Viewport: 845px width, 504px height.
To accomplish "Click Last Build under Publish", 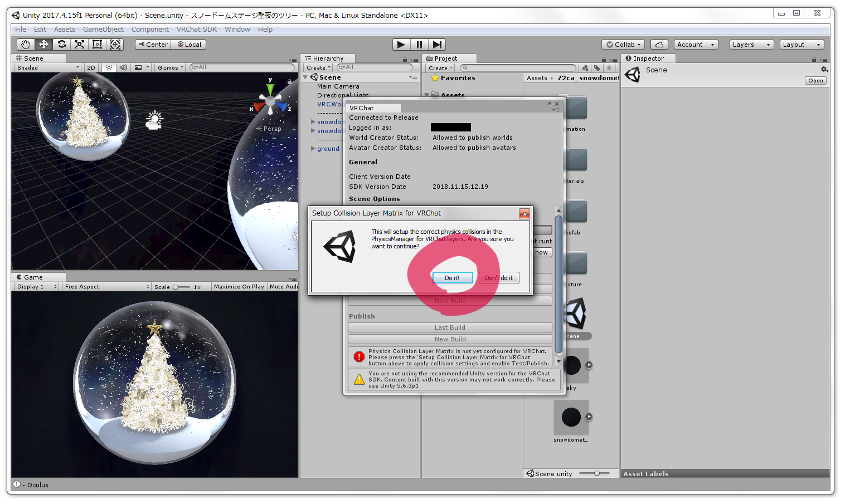I will point(450,327).
